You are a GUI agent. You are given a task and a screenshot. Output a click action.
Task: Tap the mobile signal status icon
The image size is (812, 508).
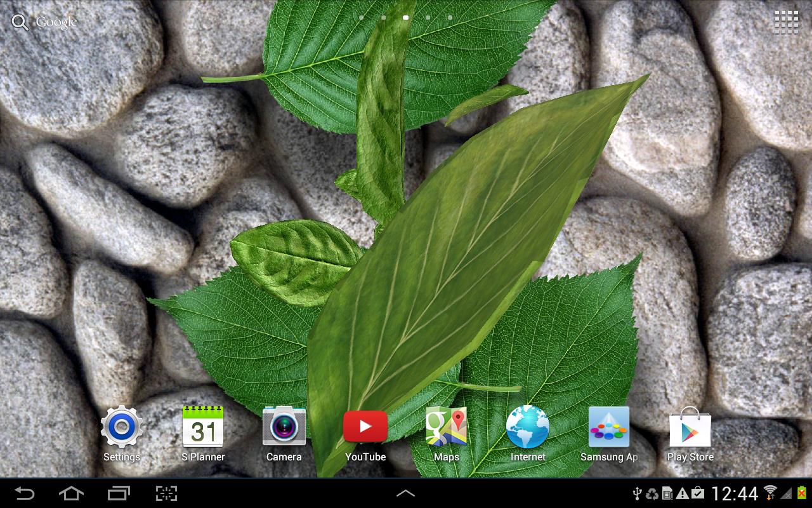click(x=787, y=493)
